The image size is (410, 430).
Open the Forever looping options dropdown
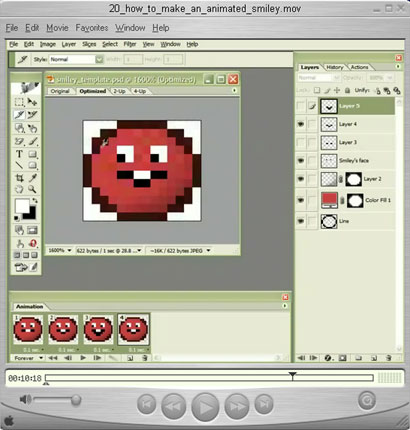coord(41,358)
